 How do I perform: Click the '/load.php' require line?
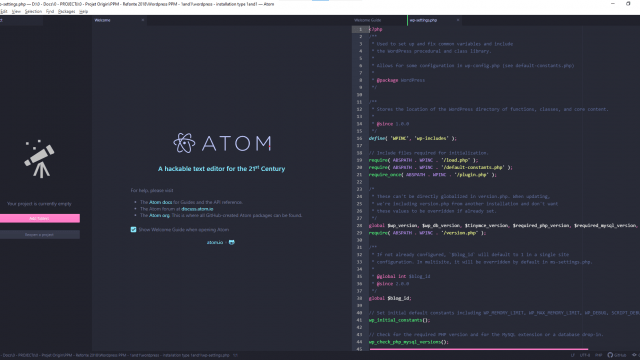click(423, 160)
